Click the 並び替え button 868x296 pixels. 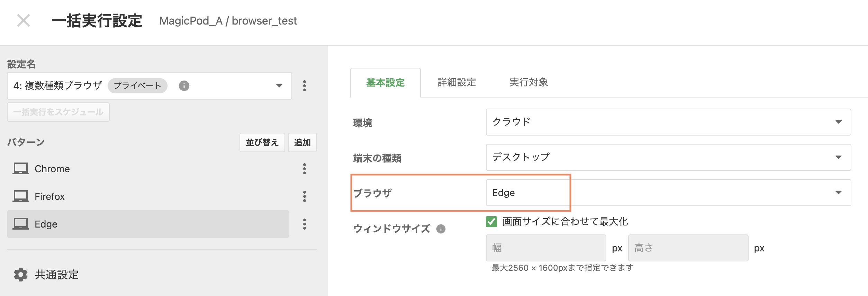262,142
